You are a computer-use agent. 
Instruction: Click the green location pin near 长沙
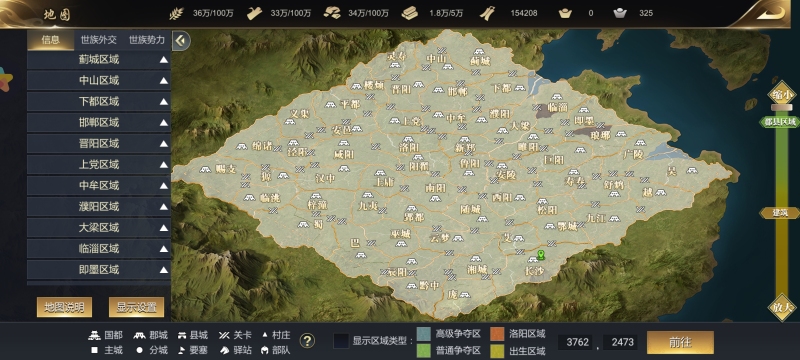tap(541, 255)
